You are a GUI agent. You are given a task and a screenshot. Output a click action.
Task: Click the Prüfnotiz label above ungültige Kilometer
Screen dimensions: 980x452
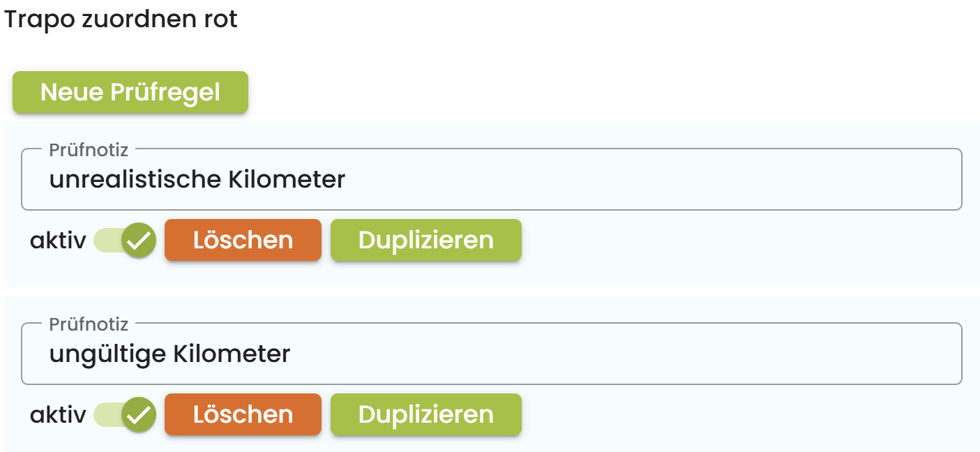click(x=89, y=324)
